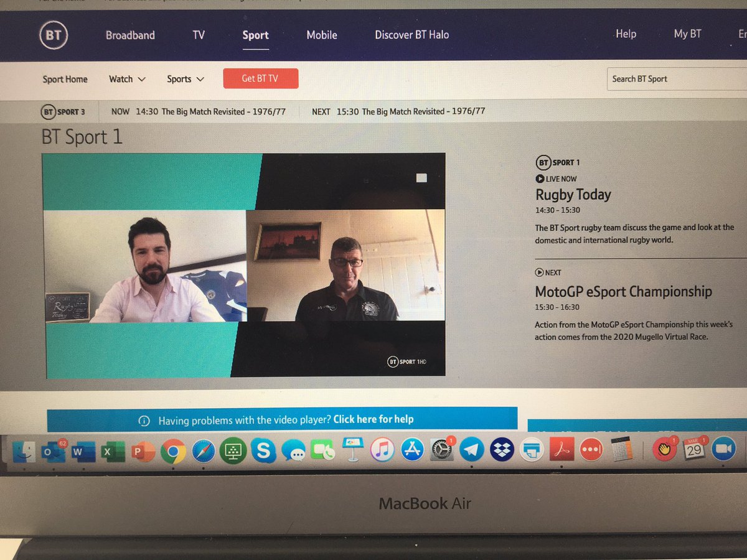Open Calculator from the dock
747x560 pixels.
[621, 449]
